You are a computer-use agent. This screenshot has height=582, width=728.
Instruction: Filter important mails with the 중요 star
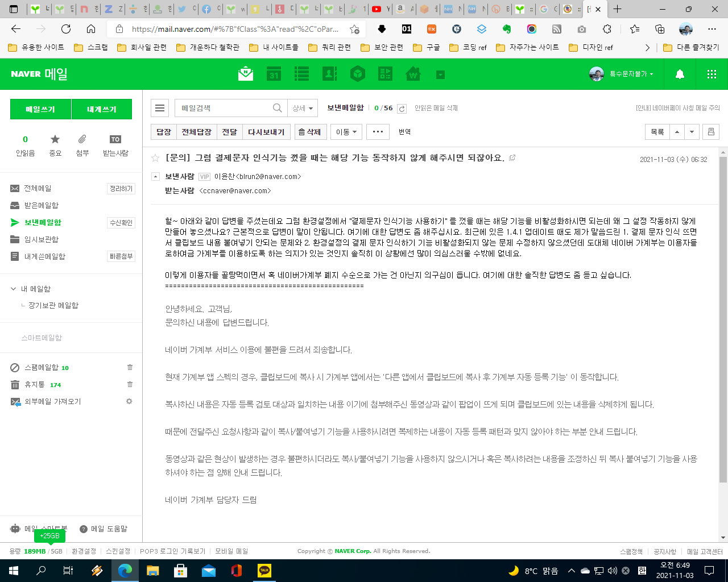click(55, 145)
